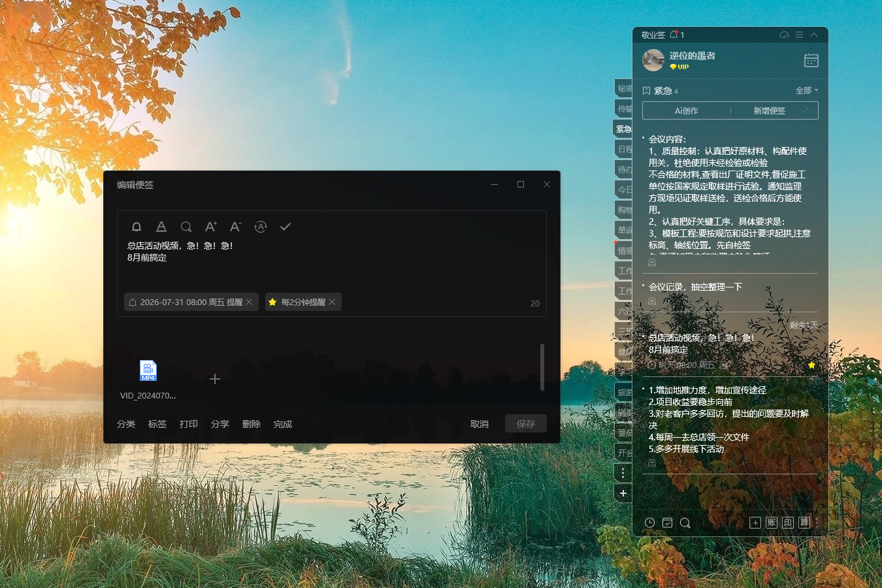Image resolution: width=882 pixels, height=588 pixels.
Task: Click the checkmark icon in edit toolbar
Action: click(286, 227)
